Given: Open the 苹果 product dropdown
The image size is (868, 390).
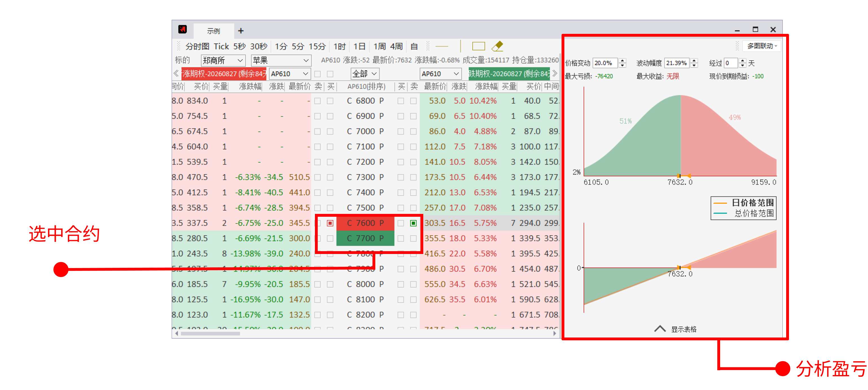Looking at the screenshot, I should click(281, 60).
